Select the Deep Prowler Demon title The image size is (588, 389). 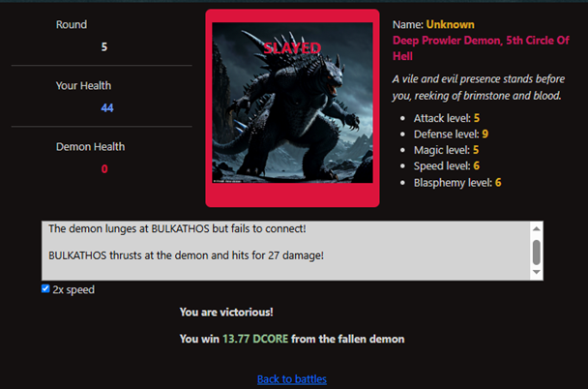pyautogui.click(x=481, y=48)
